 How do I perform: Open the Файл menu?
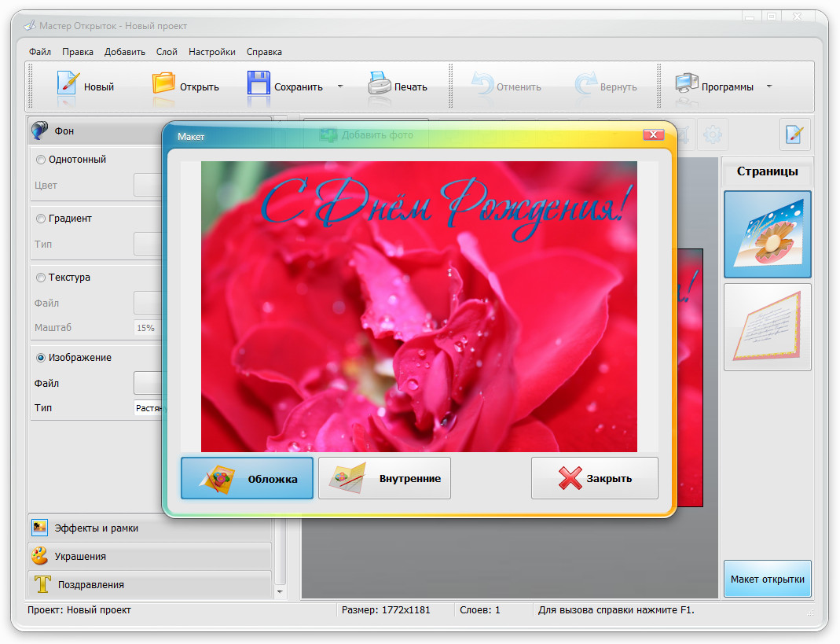[x=40, y=52]
